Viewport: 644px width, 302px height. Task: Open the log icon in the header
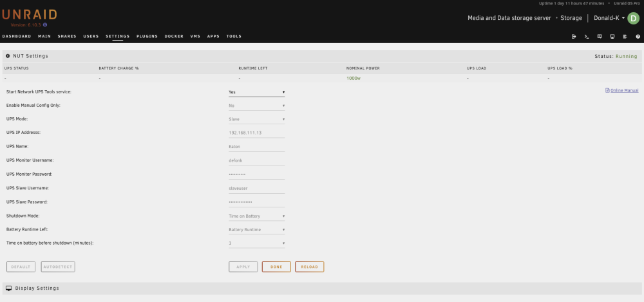[625, 37]
